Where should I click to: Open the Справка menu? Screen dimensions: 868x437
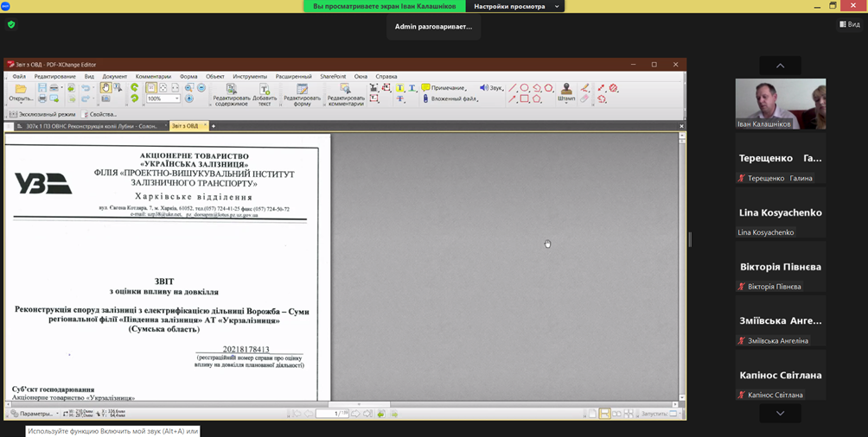click(x=386, y=76)
